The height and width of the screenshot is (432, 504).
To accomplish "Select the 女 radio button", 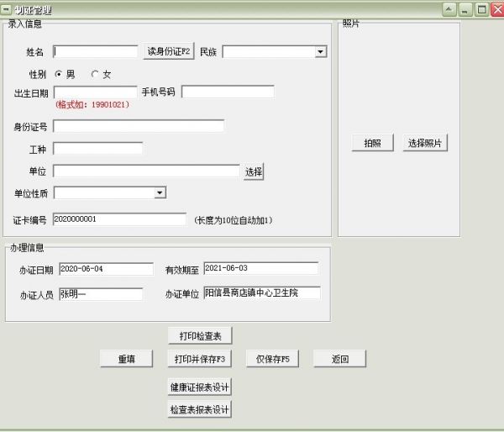I will coord(94,74).
